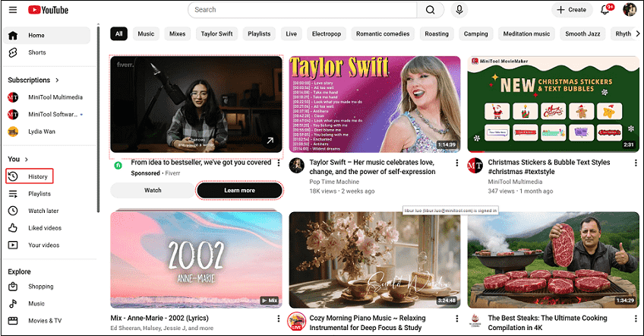Open the Taylor Swift video thumbnail
The width and height of the screenshot is (644, 336).
(x=374, y=104)
